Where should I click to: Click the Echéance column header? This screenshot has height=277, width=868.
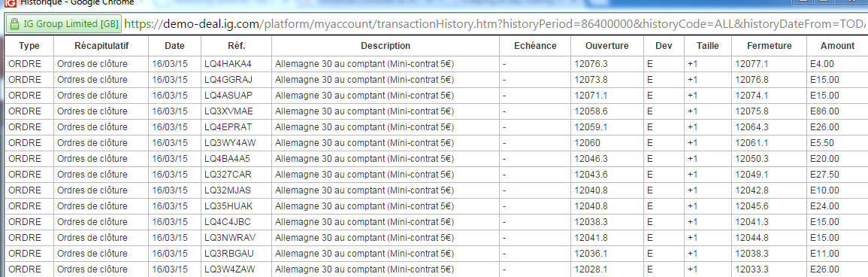535,46
